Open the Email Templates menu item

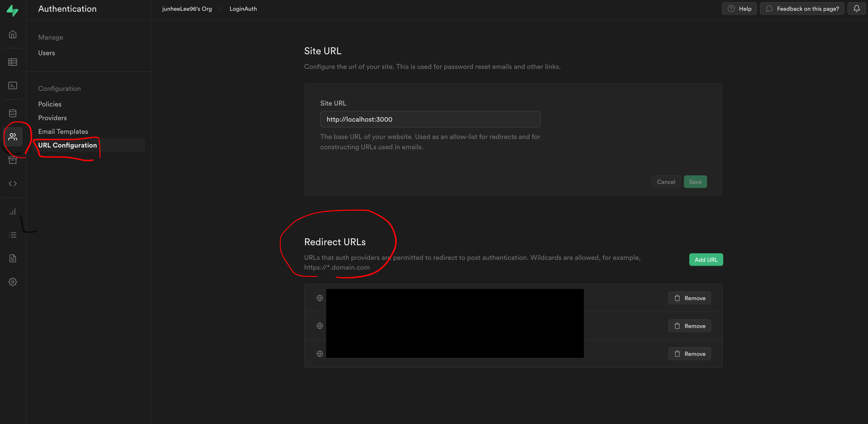63,132
